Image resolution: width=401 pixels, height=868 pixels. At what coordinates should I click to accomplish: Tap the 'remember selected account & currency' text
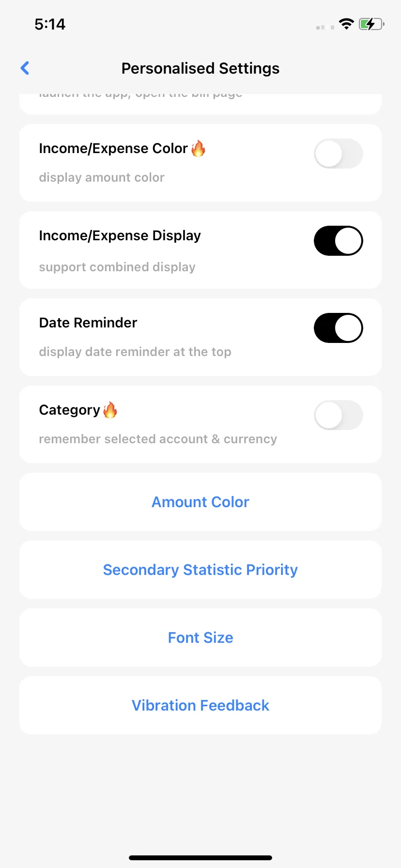pyautogui.click(x=158, y=439)
